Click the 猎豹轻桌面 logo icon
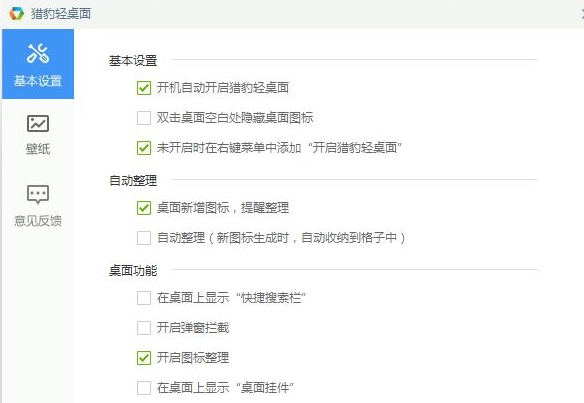 click(x=16, y=13)
